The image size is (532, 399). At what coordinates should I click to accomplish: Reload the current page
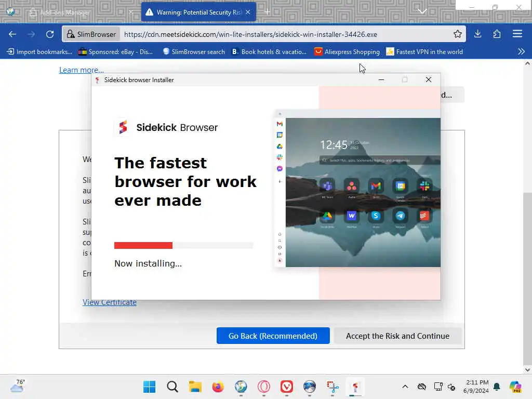tap(50, 34)
